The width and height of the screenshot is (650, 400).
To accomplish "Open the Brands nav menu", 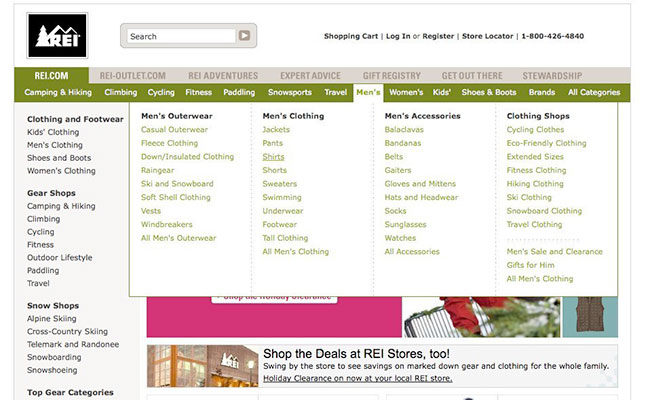I will 542,92.
